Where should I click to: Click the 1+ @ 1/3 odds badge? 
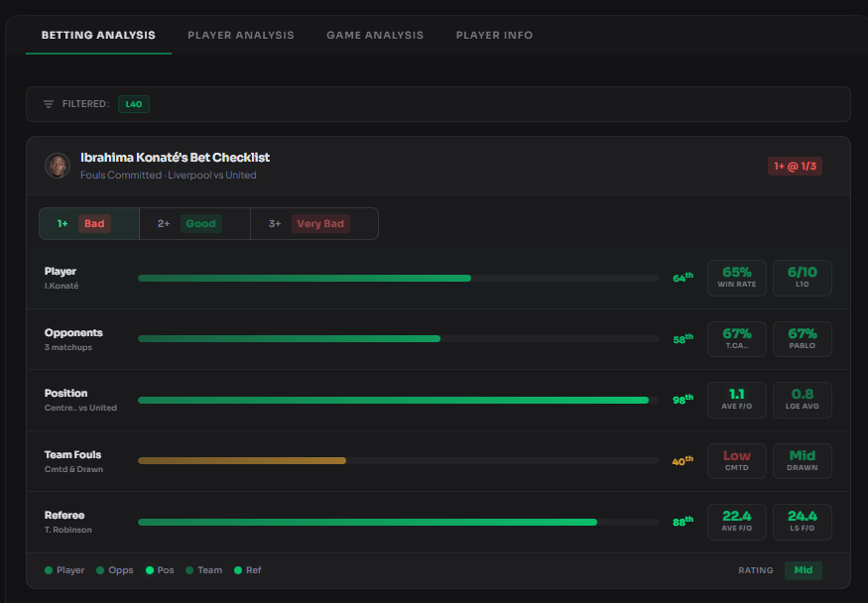pyautogui.click(x=795, y=166)
